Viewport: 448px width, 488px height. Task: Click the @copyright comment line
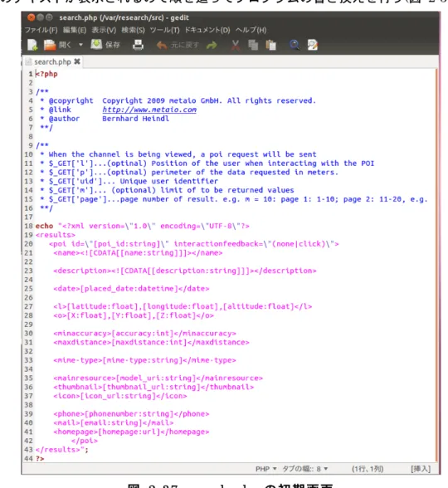click(x=178, y=101)
